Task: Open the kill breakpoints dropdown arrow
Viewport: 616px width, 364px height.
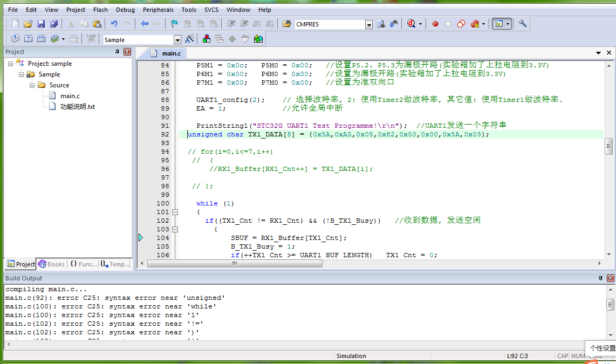Action: coord(484,24)
